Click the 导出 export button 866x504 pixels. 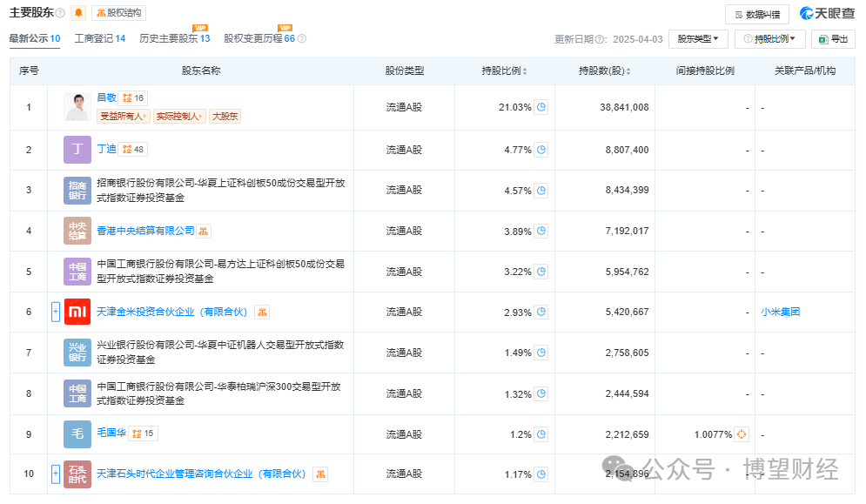[833, 39]
